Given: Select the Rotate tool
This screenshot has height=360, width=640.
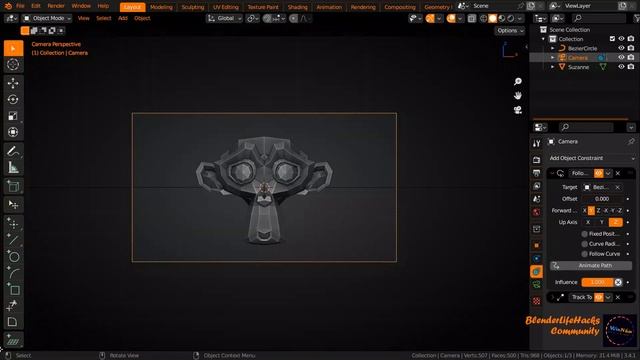Looking at the screenshot, I should 13,100.
